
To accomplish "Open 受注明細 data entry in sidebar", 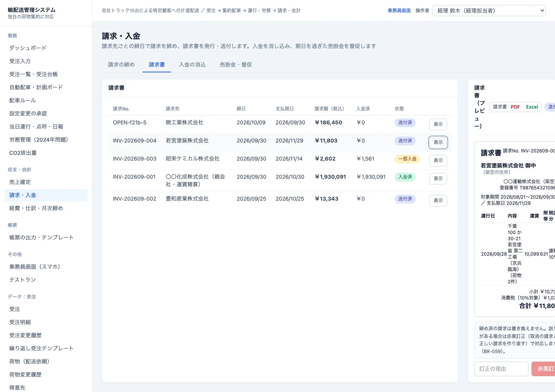I will coord(46,322).
